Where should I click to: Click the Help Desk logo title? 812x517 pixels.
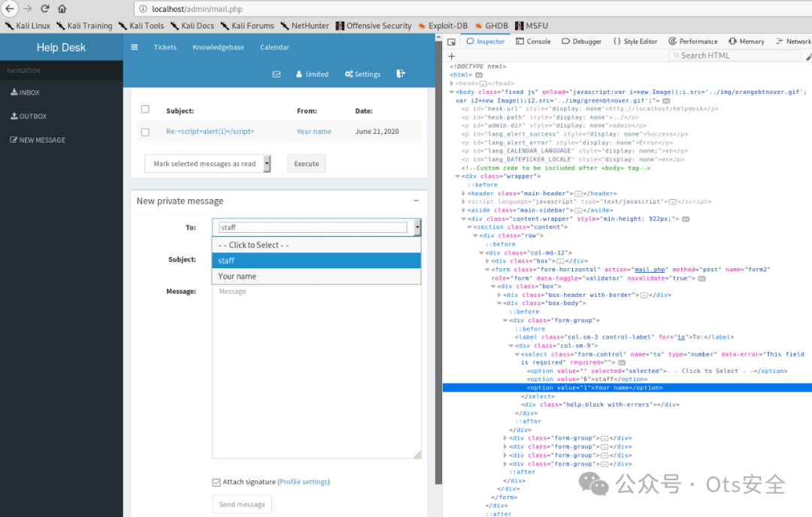61,47
